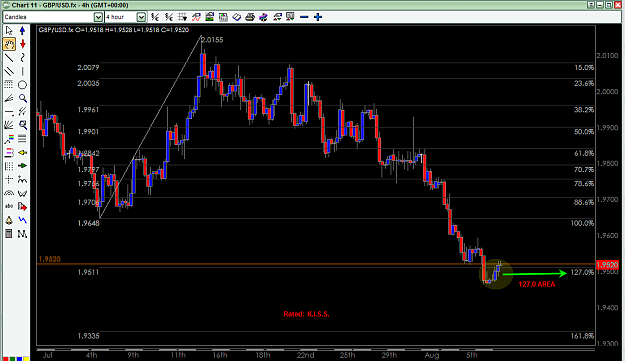
Task: Click the 1.9335 level price label
Action: pos(88,336)
